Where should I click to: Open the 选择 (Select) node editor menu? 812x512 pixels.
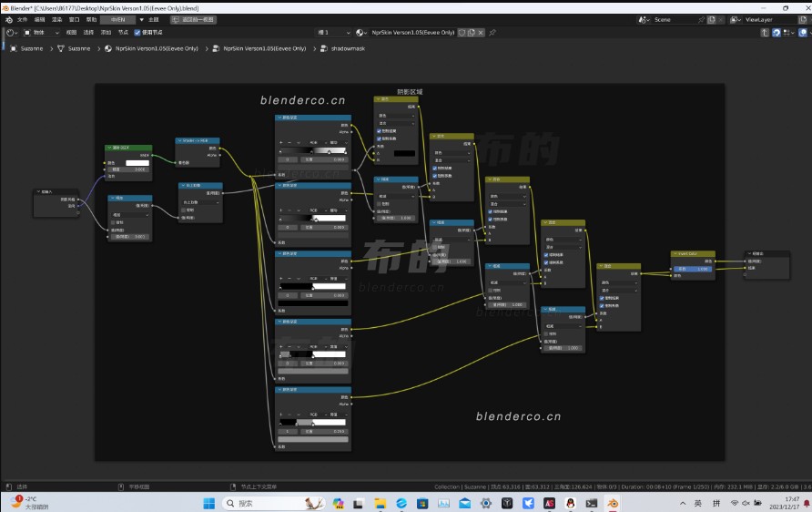88,33
